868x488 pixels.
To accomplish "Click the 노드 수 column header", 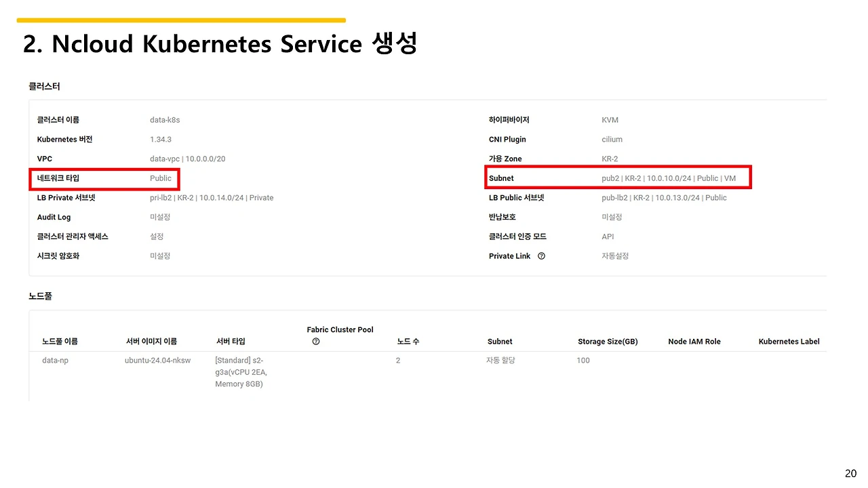I will coord(408,342).
